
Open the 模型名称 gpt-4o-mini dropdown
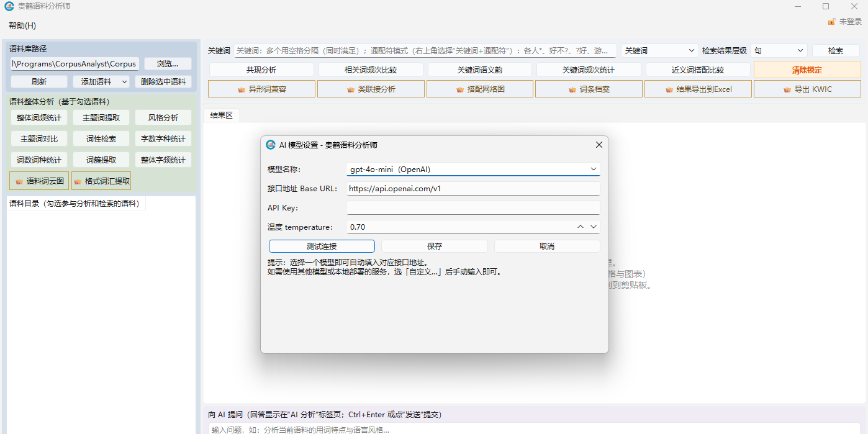coord(473,169)
